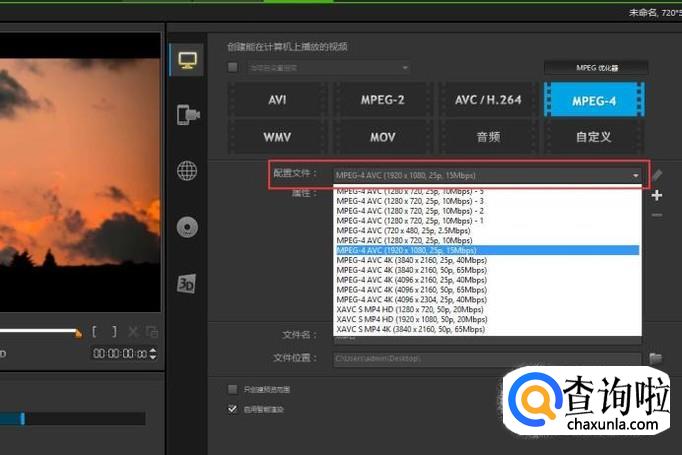
Task: Tick the checkbox beside the project settings dropdown
Action: (x=233, y=67)
